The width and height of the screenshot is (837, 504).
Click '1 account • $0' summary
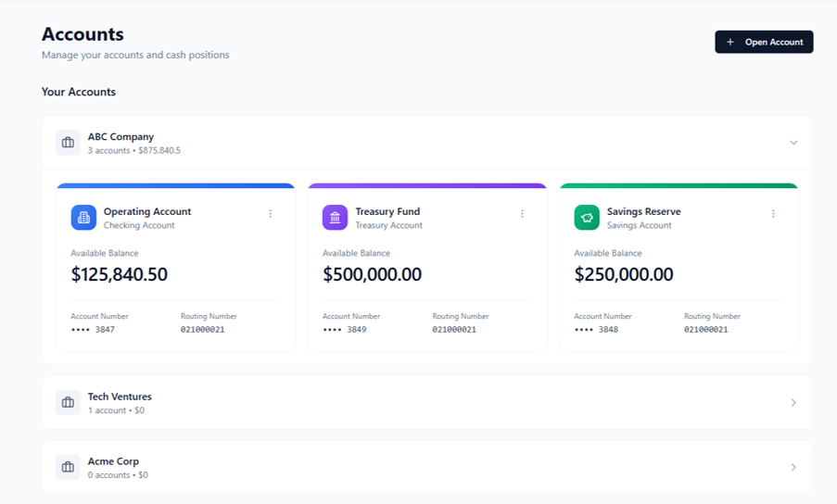click(x=116, y=410)
